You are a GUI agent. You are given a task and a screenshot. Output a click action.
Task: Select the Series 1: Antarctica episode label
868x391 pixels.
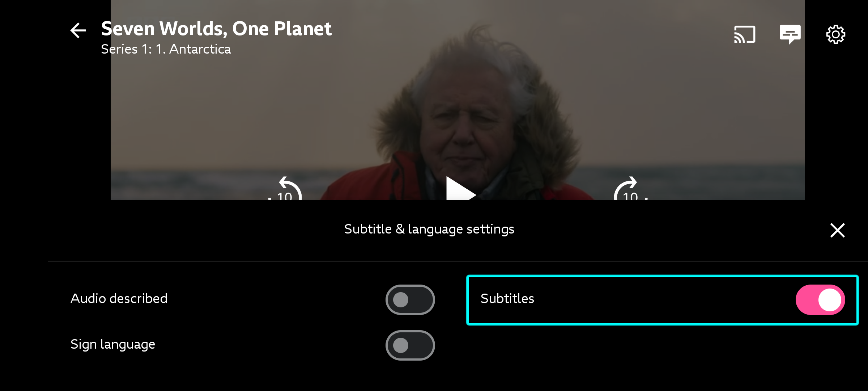[166, 49]
